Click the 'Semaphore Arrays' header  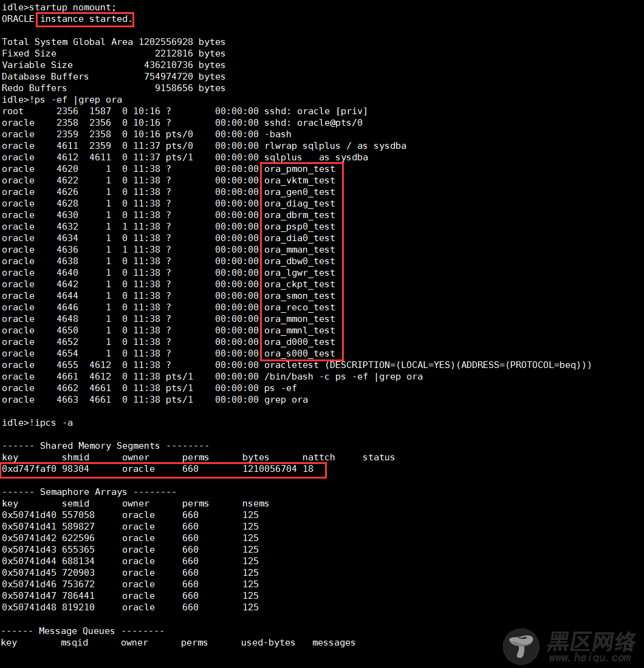tap(83, 492)
